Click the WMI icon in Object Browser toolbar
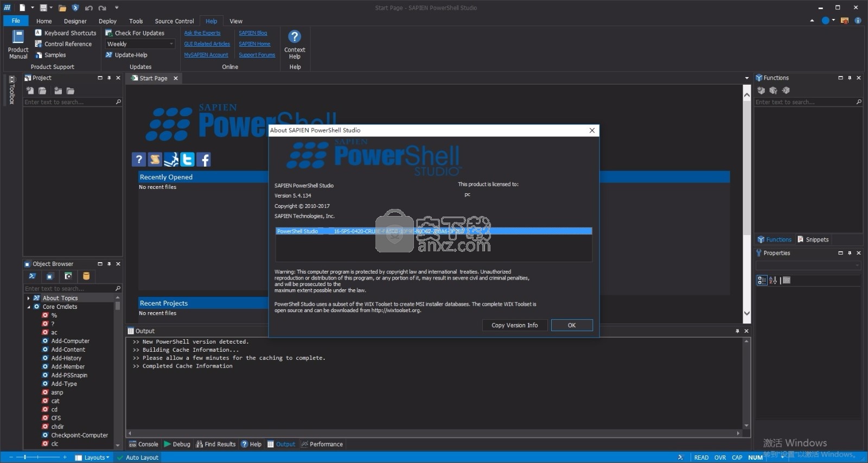The height and width of the screenshot is (463, 868). tap(68, 276)
